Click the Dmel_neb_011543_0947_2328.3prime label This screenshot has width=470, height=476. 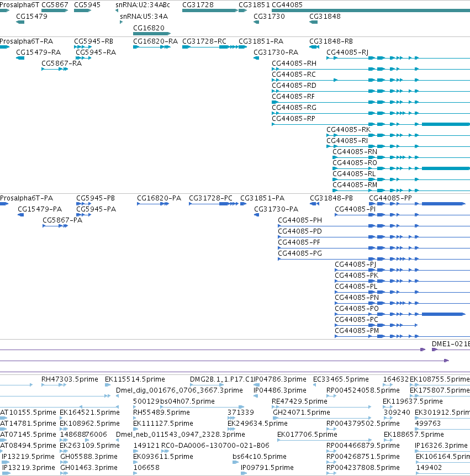pyautogui.click(x=181, y=435)
